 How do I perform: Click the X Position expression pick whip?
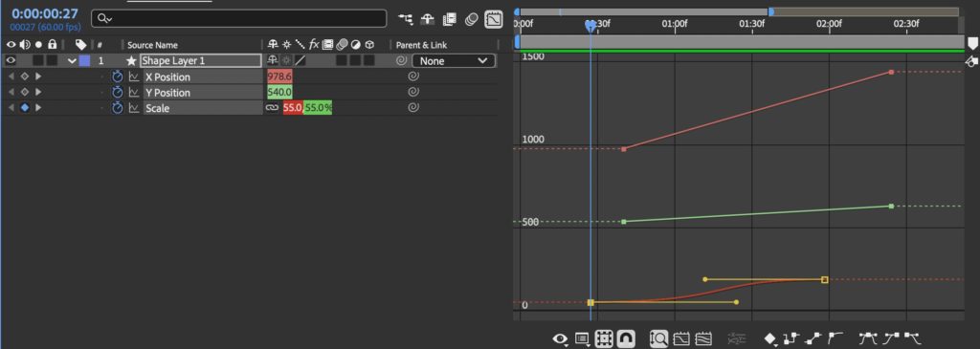413,76
